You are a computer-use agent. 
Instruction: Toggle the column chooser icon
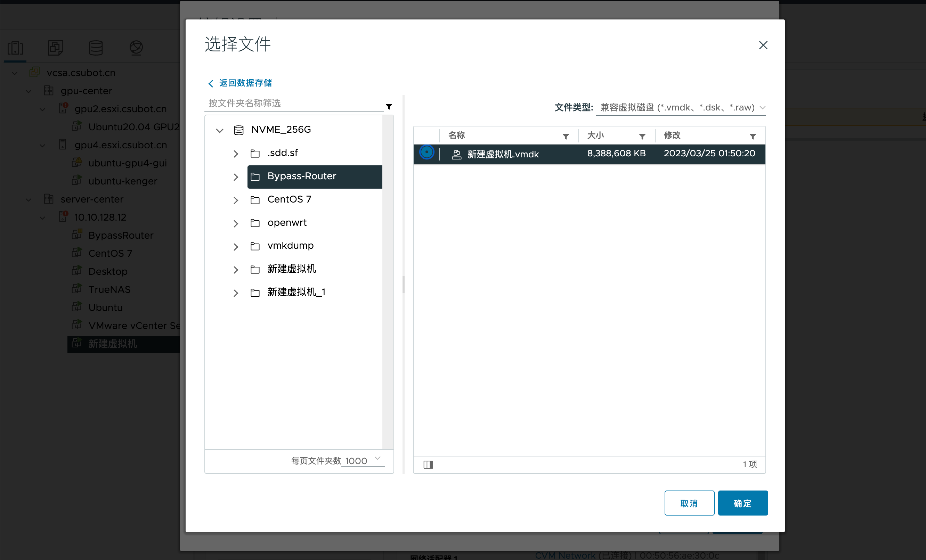pyautogui.click(x=428, y=464)
